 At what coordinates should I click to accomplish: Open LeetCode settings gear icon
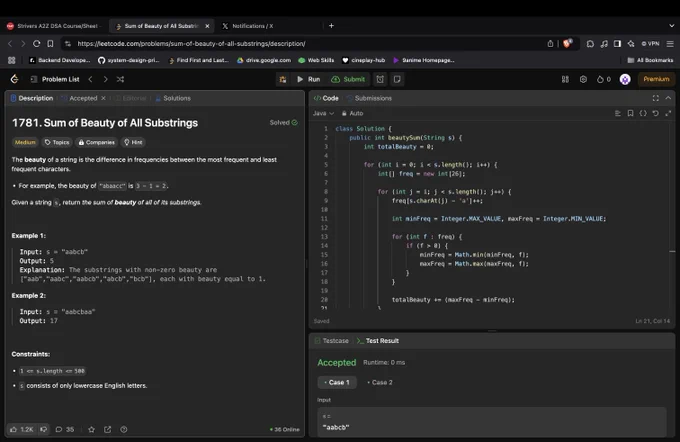click(583, 79)
